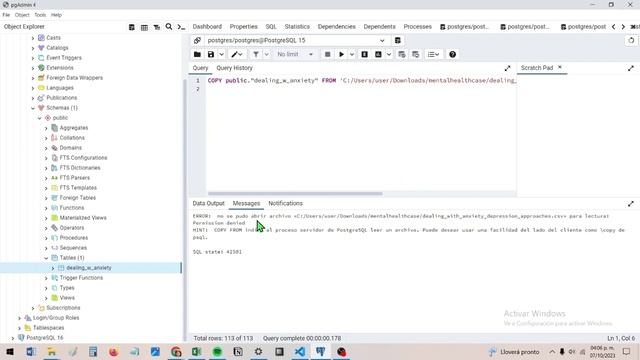
Task: Expand the PostgreSQL 16 server node
Action: click(13, 338)
